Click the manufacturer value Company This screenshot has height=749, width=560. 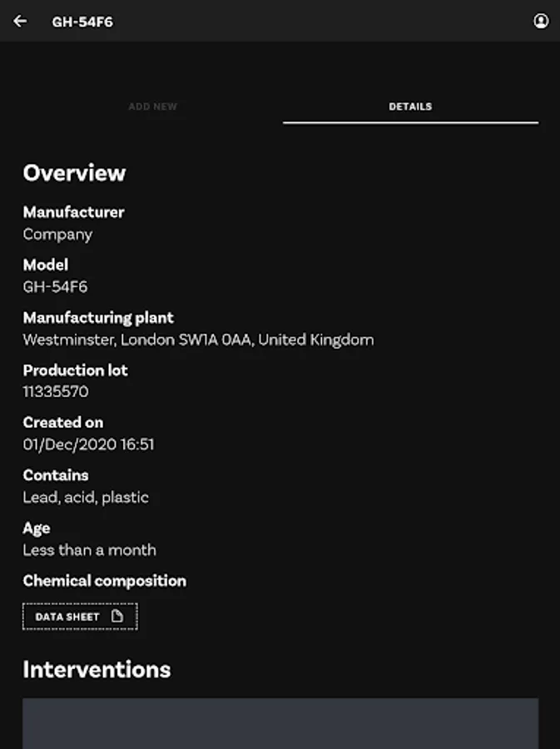(57, 235)
